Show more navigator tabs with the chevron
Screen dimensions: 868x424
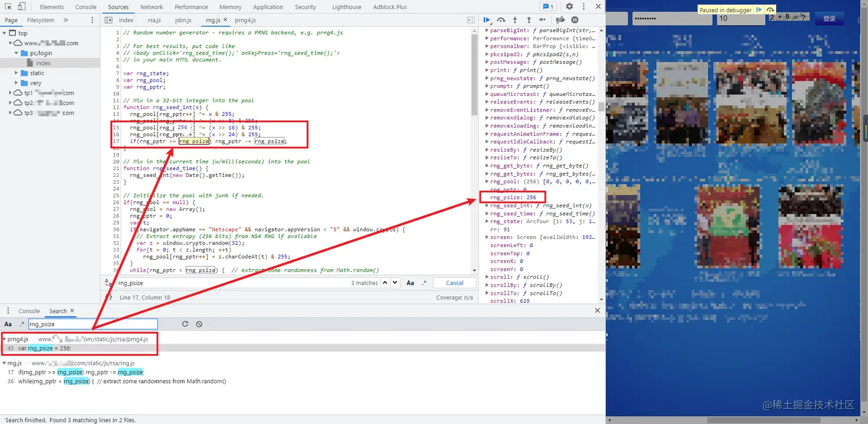click(65, 20)
